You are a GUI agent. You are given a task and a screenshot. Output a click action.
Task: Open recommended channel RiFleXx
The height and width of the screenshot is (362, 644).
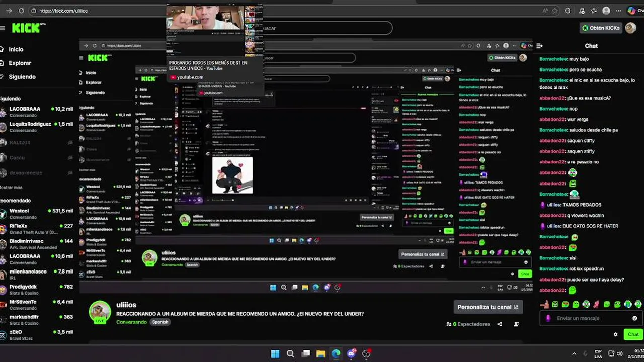tap(38, 229)
